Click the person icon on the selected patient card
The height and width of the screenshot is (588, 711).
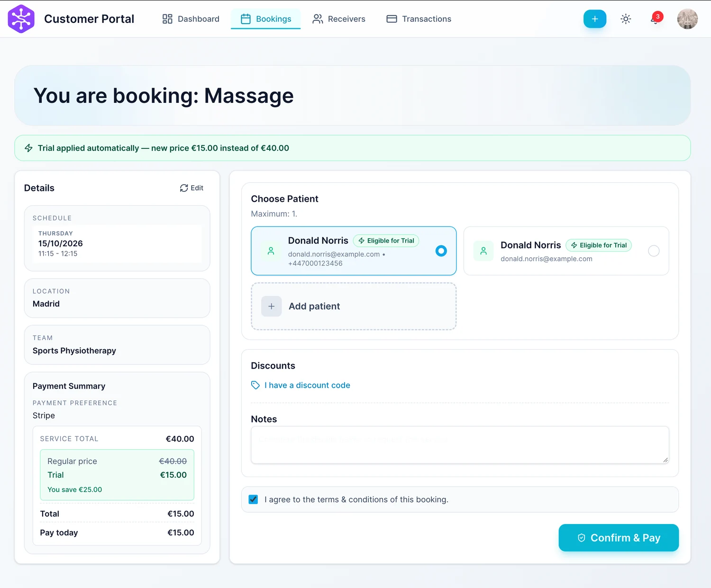coord(271,251)
